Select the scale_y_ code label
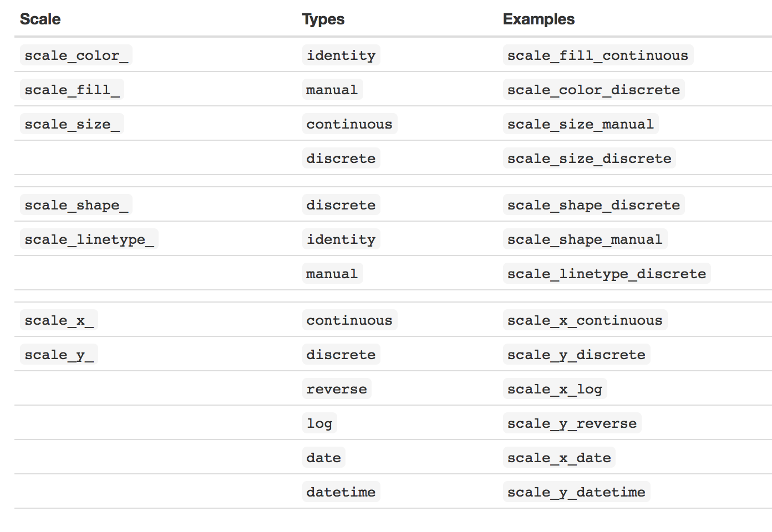The width and height of the screenshot is (772, 532). (x=59, y=355)
